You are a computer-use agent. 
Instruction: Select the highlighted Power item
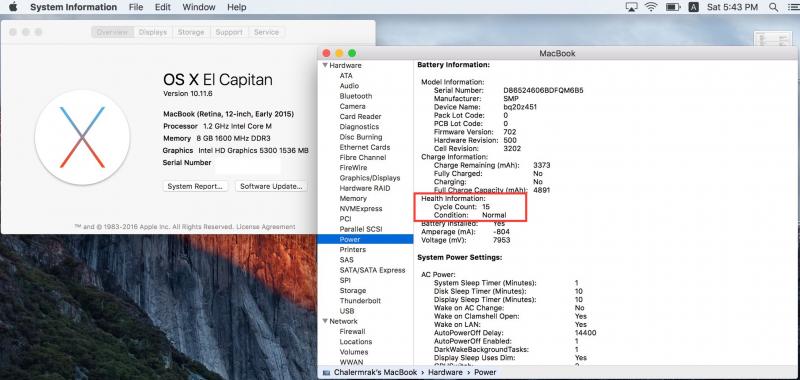tap(365, 239)
